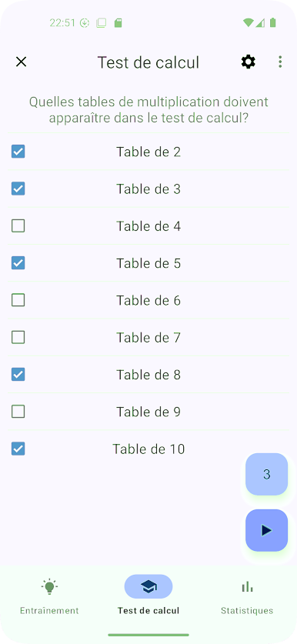Tick the Table de 7 checkbox

pos(18,337)
